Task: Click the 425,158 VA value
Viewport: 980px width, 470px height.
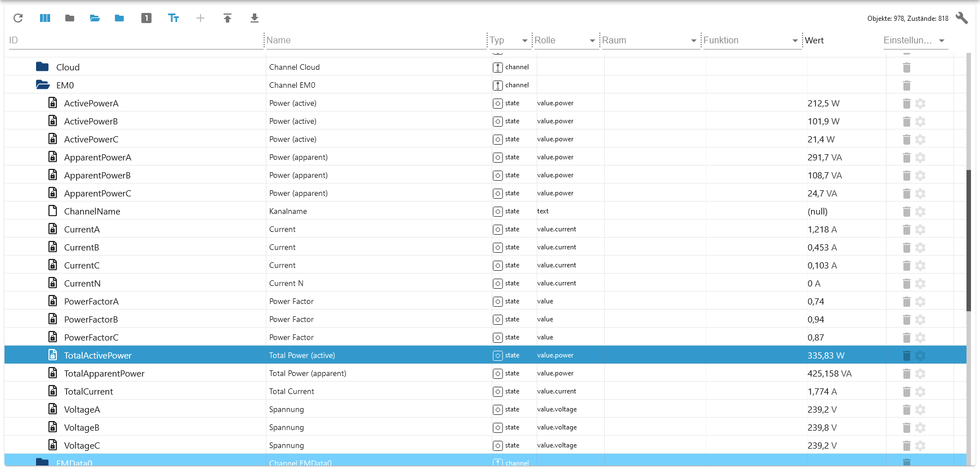Action: tap(830, 374)
